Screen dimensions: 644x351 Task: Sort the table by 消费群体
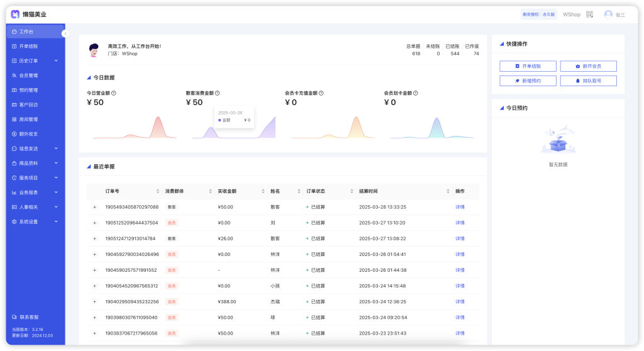tap(210, 191)
